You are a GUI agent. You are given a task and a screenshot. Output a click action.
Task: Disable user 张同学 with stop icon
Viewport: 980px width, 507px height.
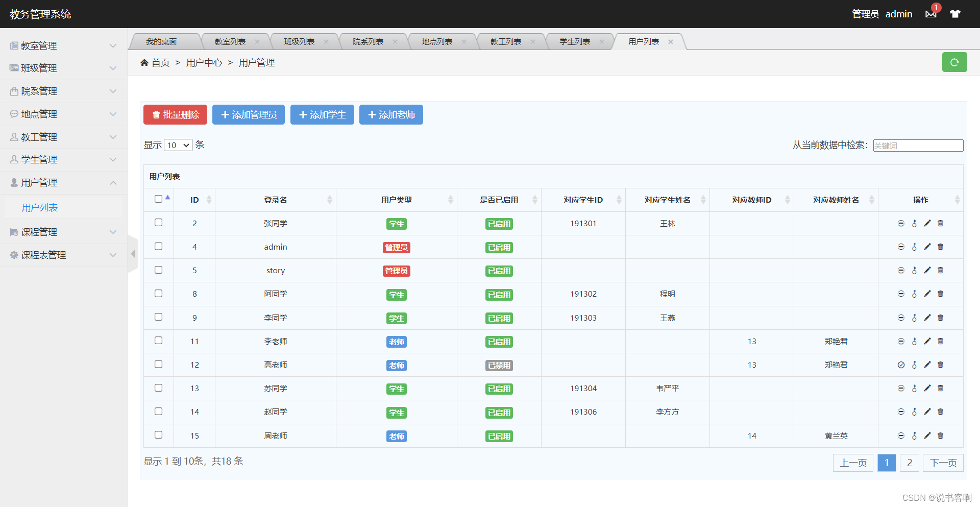[901, 223]
